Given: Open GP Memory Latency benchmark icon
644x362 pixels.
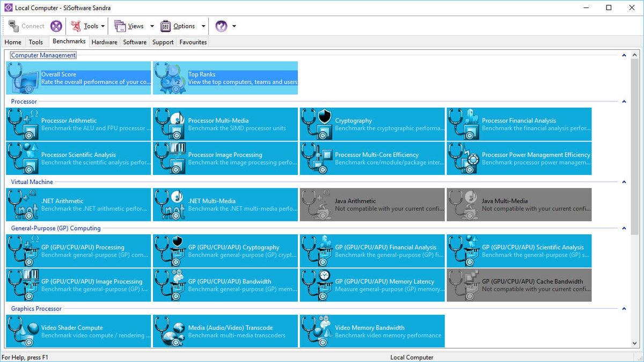Looking at the screenshot, I should click(317, 285).
